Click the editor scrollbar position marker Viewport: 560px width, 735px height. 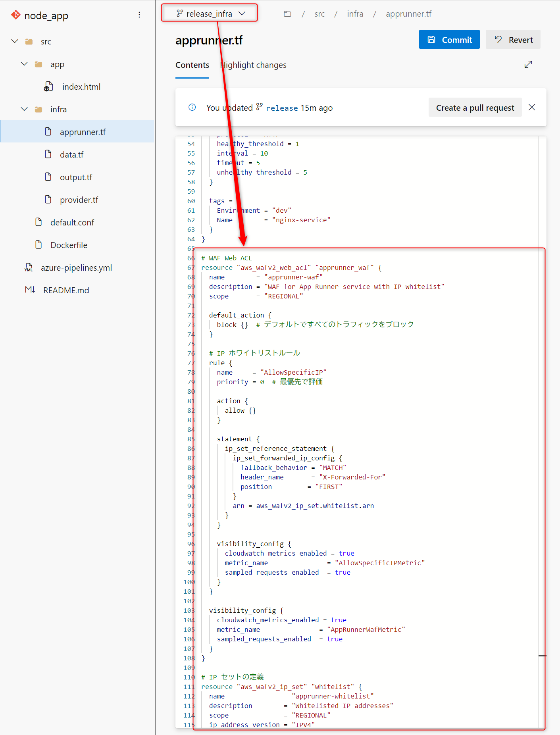542,656
